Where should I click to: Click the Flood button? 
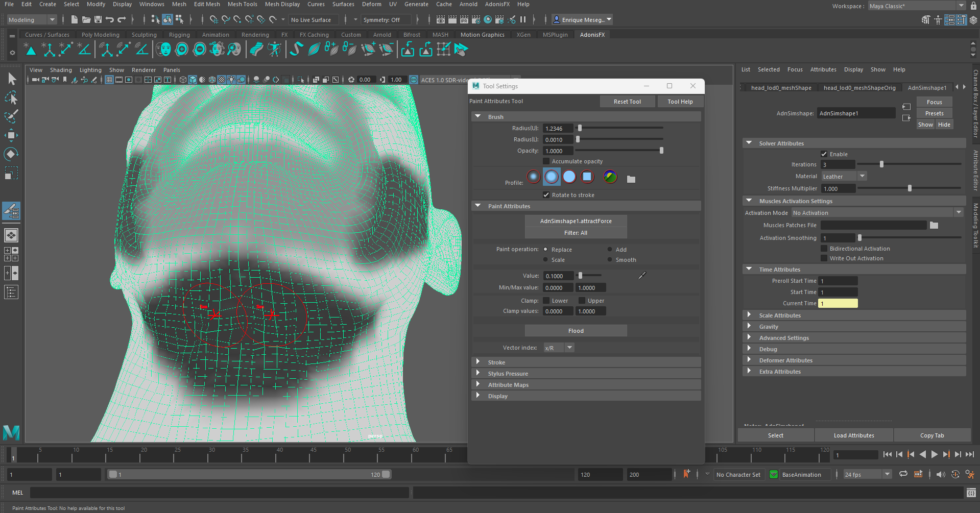[576, 331]
